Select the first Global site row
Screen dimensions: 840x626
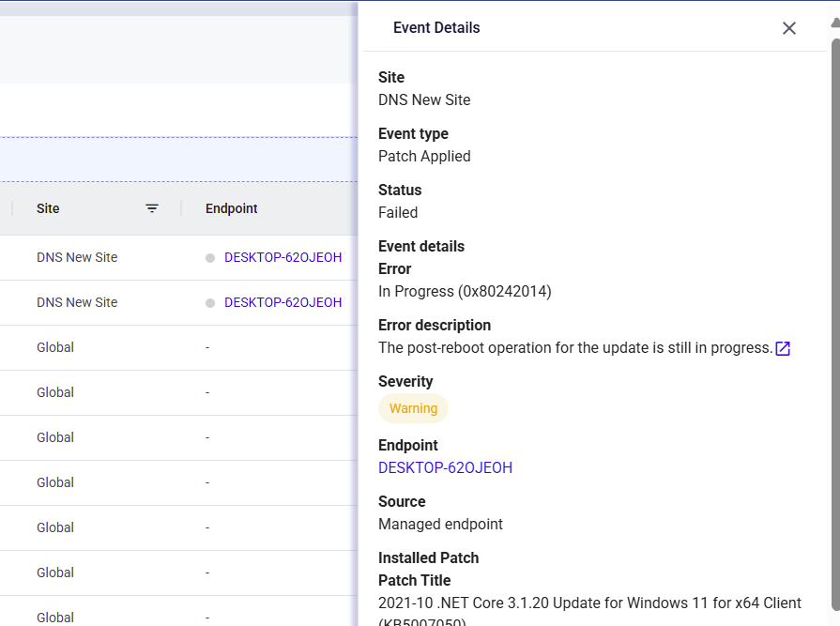[x=179, y=347]
